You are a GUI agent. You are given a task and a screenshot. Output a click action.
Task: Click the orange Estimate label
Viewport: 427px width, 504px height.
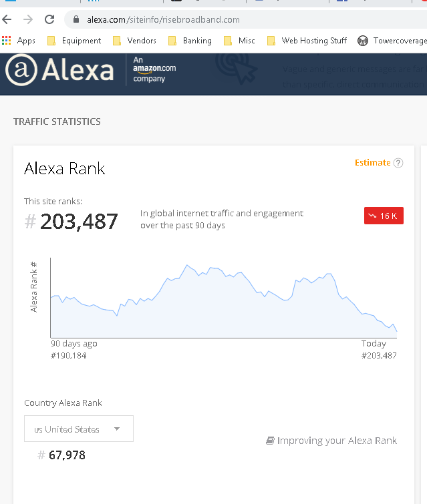373,163
